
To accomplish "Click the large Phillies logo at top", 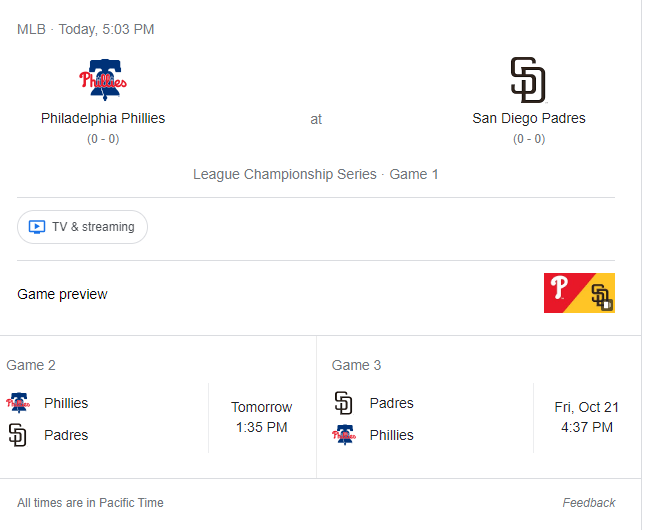I will click(x=103, y=80).
